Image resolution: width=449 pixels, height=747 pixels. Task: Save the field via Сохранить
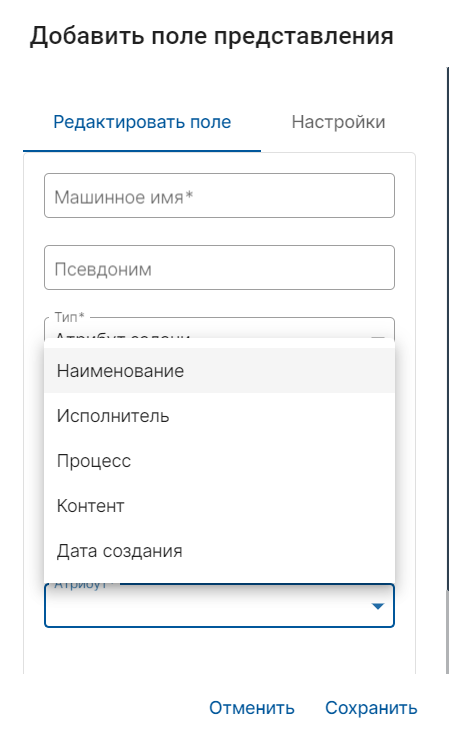click(x=371, y=708)
